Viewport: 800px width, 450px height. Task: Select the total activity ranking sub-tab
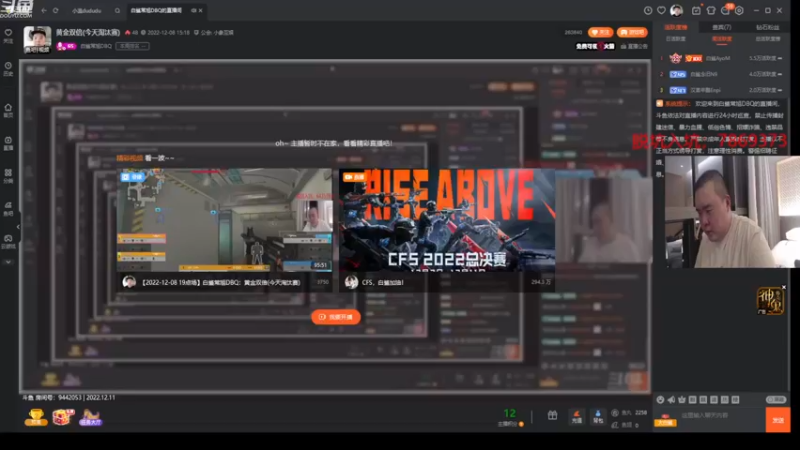767,39
